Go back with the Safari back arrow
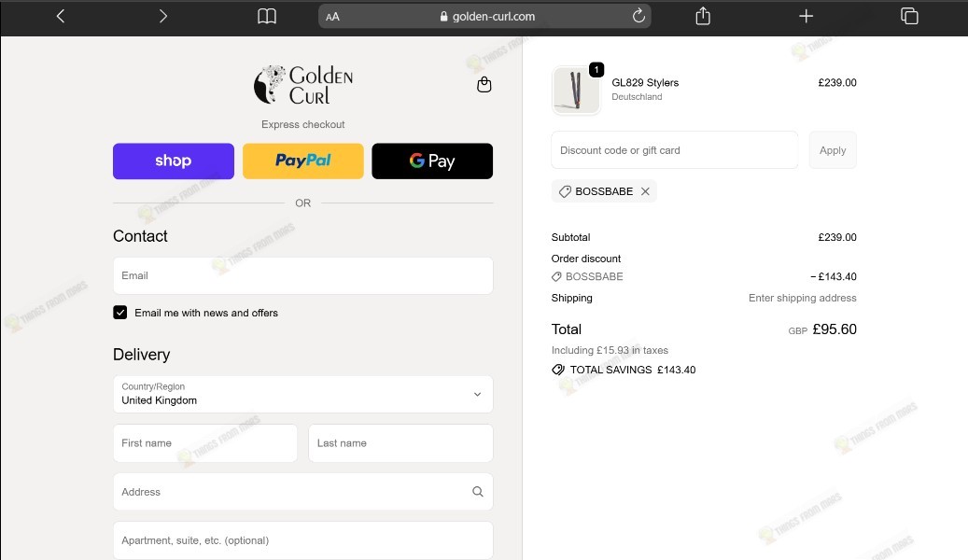968x560 pixels. click(x=61, y=16)
